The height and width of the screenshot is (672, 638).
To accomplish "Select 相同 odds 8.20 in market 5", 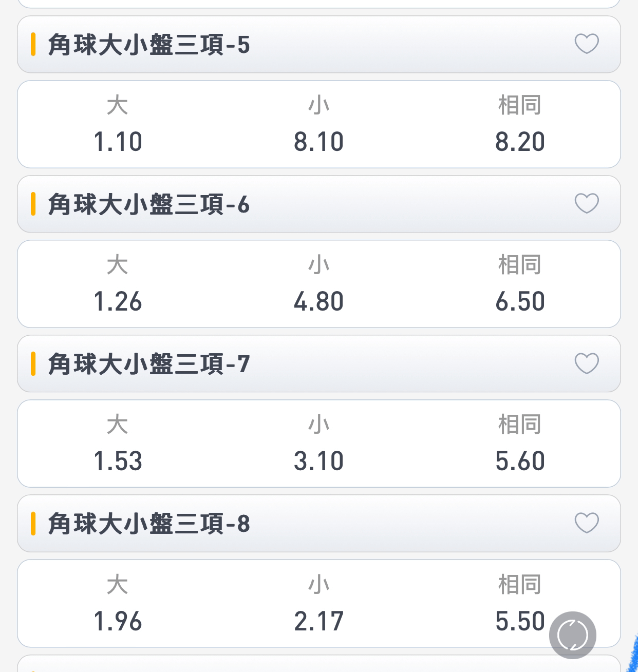I will (520, 124).
